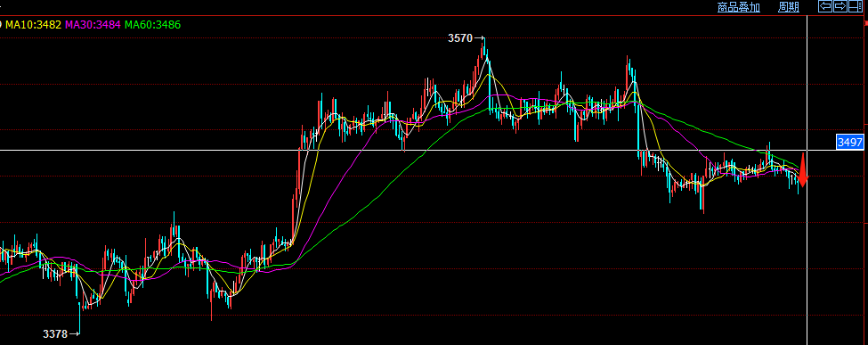Image resolution: width=868 pixels, height=345 pixels.
Task: Click the long cyan candle at 3378 low
Action: 79,318
